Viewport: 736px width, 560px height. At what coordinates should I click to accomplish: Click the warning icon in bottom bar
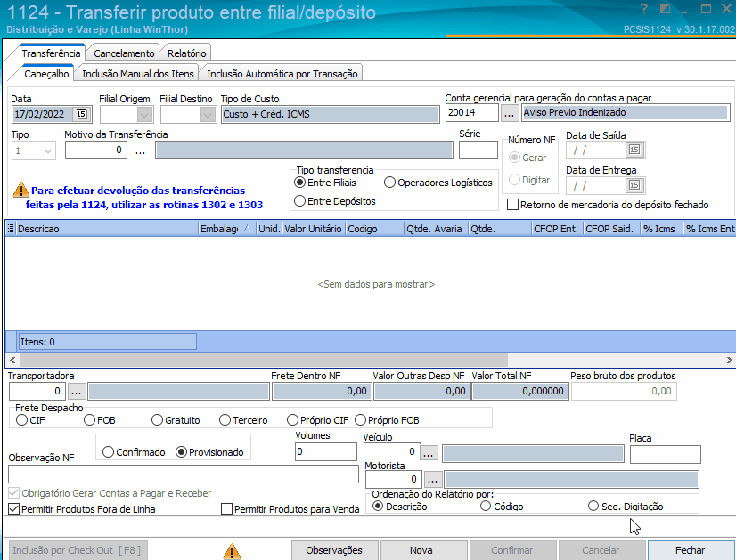(232, 551)
